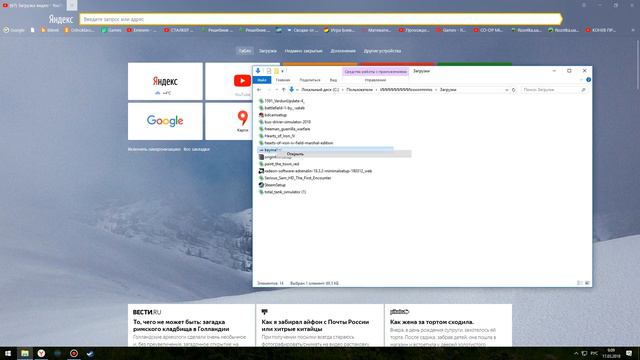Switch to the Другие устройства tab
The height and width of the screenshot is (360, 640).
pyautogui.click(x=382, y=51)
